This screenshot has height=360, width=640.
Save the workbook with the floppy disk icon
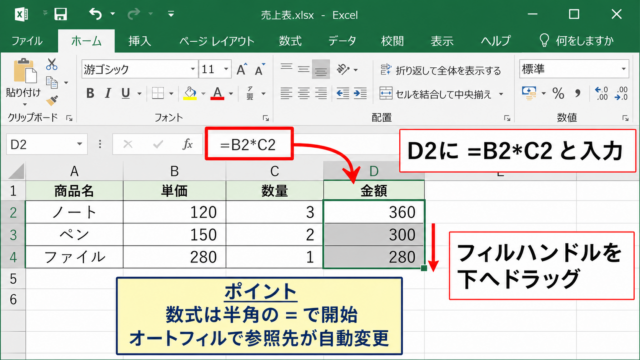[60, 15]
